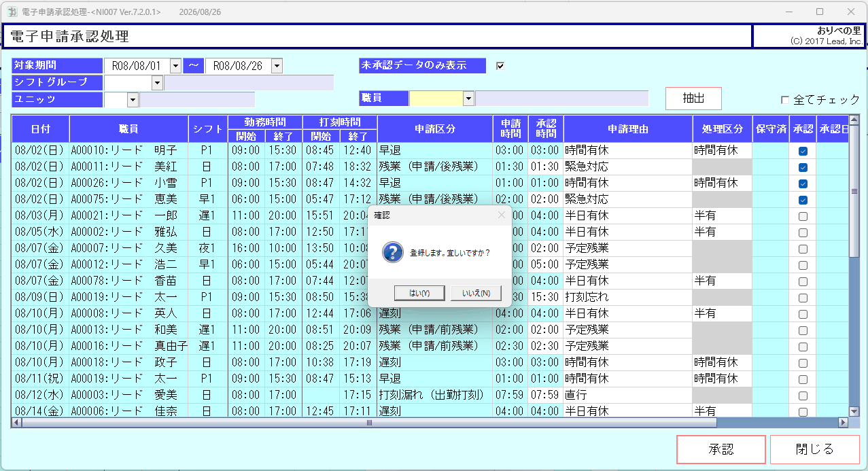Click the 処理区分 column header

[x=723, y=128]
